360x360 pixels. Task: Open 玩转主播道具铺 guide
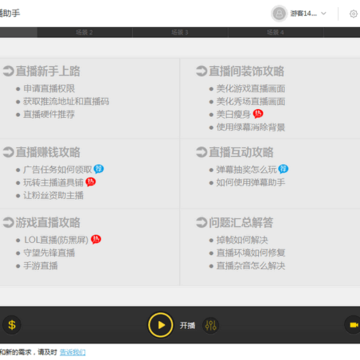click(53, 183)
